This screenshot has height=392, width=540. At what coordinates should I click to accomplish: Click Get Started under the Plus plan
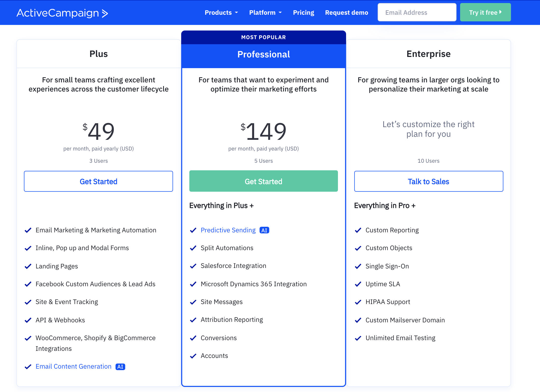point(98,181)
